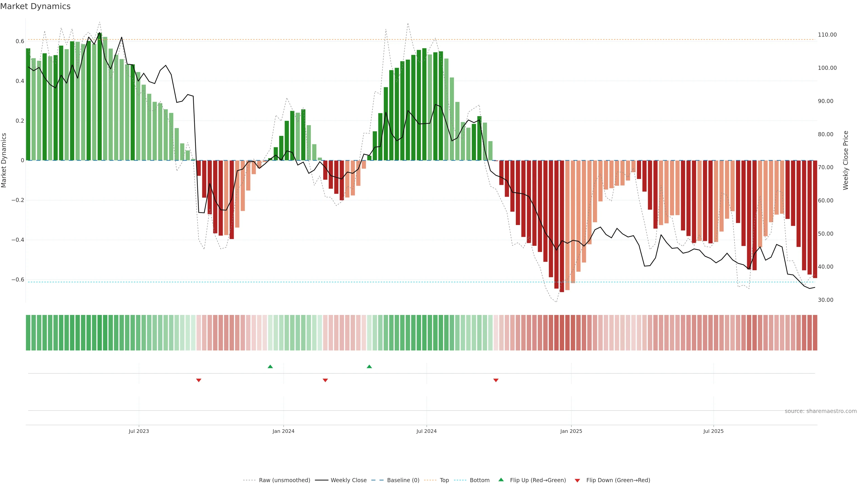The width and height of the screenshot is (868, 488).
Task: Click the Jan 2025 axis label
Action: (571, 431)
